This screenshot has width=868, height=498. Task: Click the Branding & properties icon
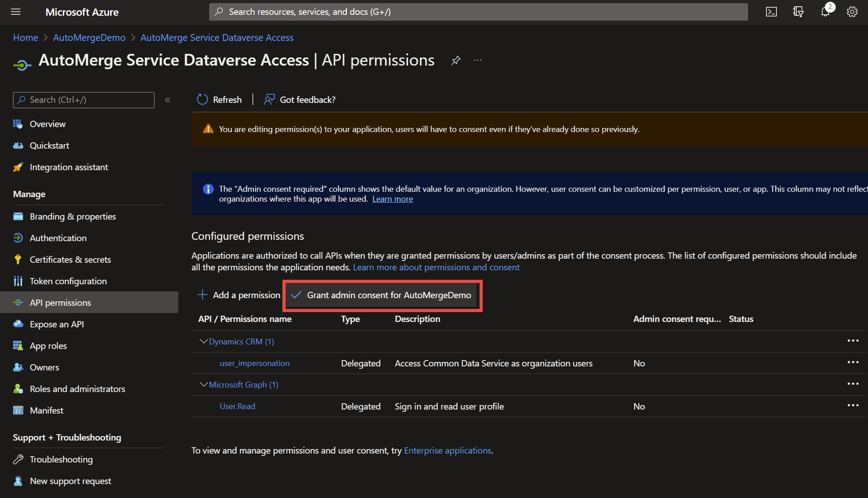point(18,216)
